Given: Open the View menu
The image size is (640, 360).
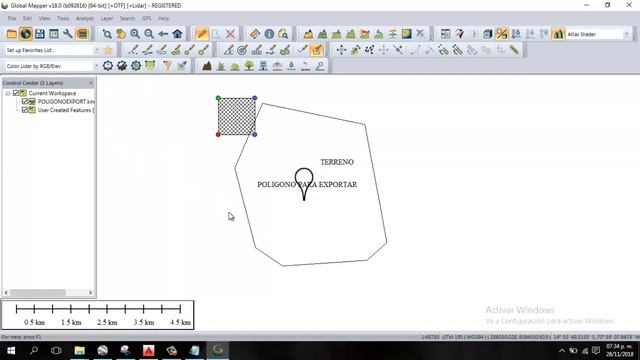Looking at the screenshot, I should tap(44, 18).
